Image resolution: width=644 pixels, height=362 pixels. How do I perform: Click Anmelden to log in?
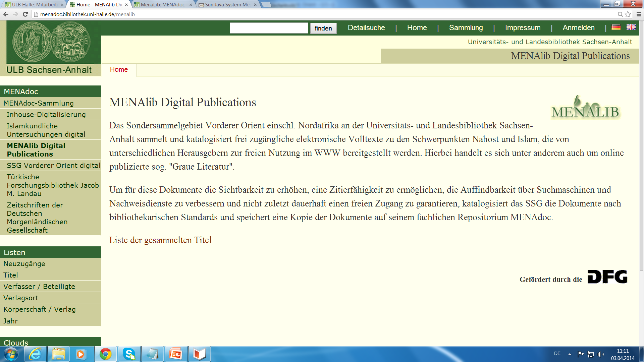click(x=579, y=28)
